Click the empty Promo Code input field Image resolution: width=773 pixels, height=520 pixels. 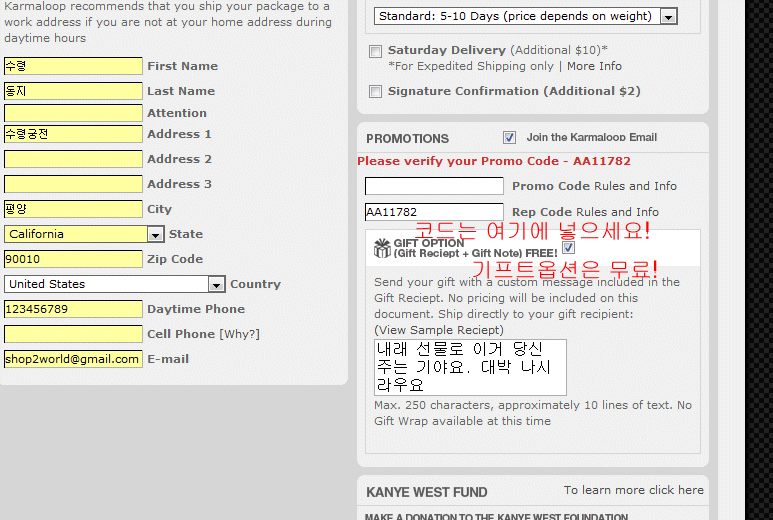(x=434, y=186)
